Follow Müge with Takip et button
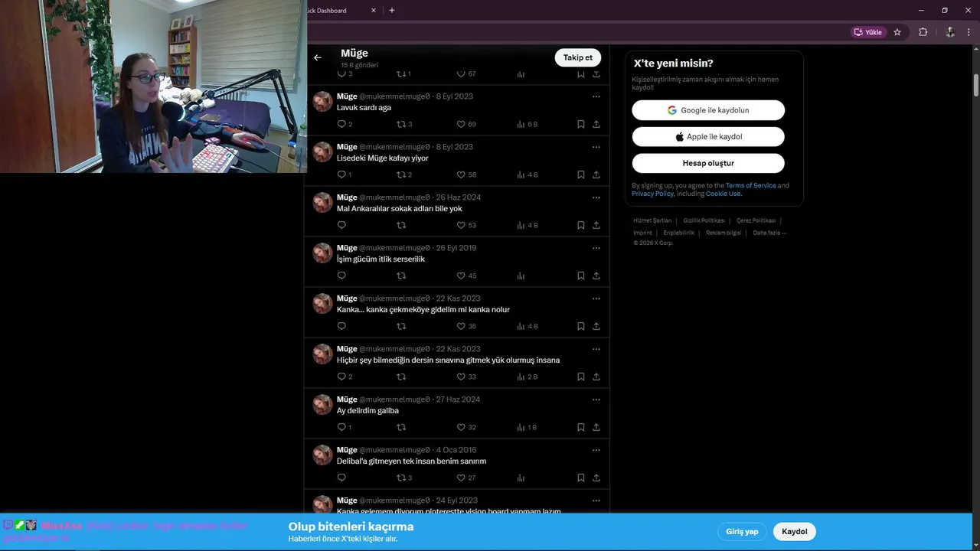Viewport: 980px width, 551px height. pyautogui.click(x=578, y=57)
